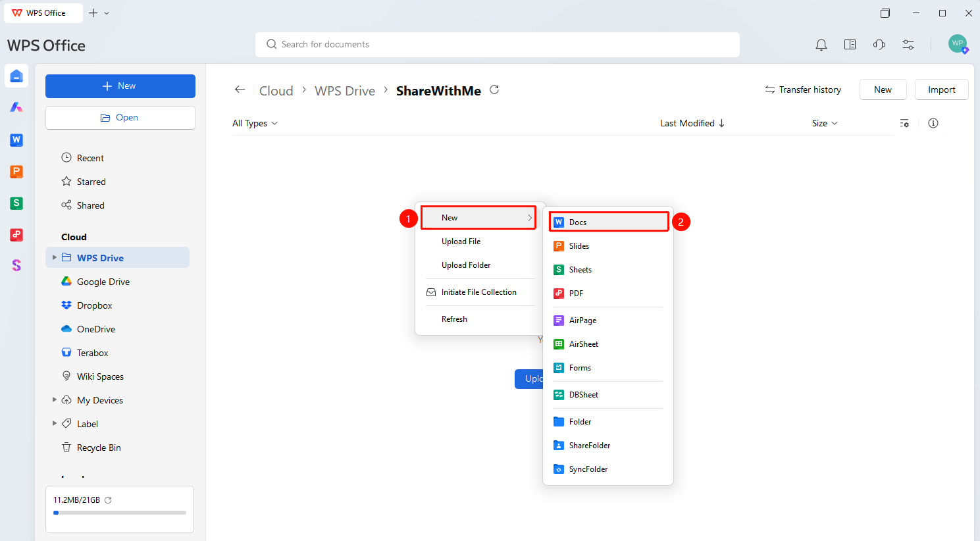Refresh the ShareWithMe folder with the reload icon
980x541 pixels.
point(494,90)
